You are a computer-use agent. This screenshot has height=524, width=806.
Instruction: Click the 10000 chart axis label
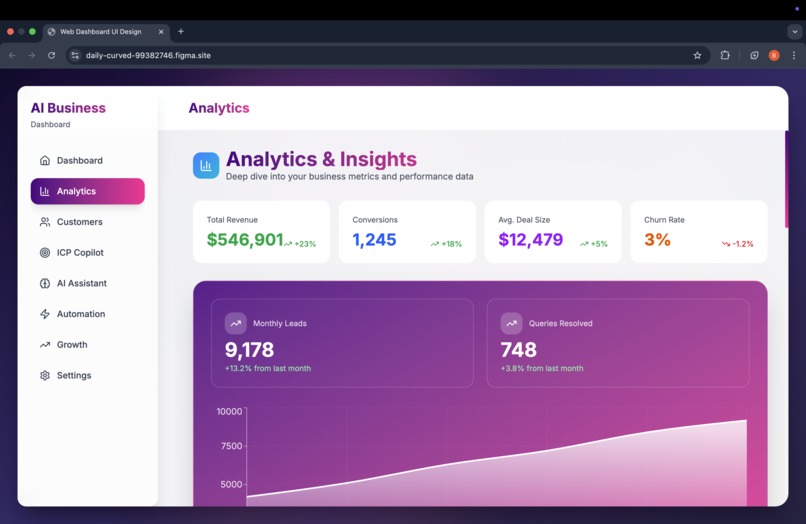tap(229, 411)
